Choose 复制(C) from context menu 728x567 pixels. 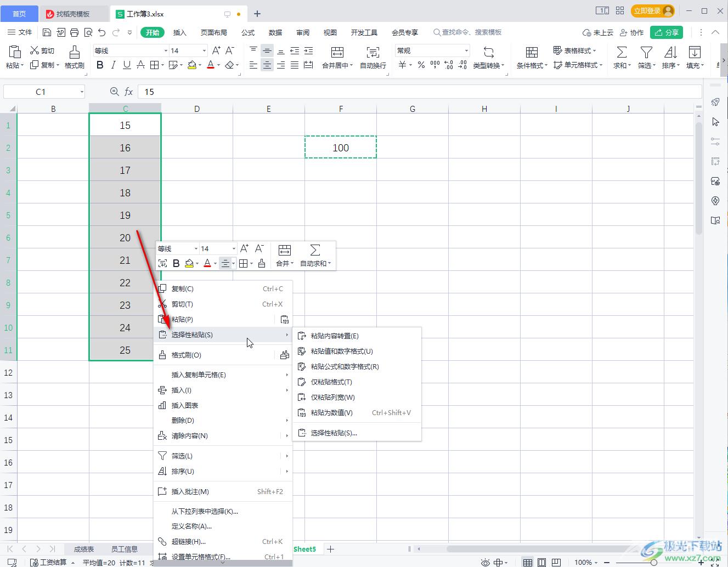tap(223, 289)
